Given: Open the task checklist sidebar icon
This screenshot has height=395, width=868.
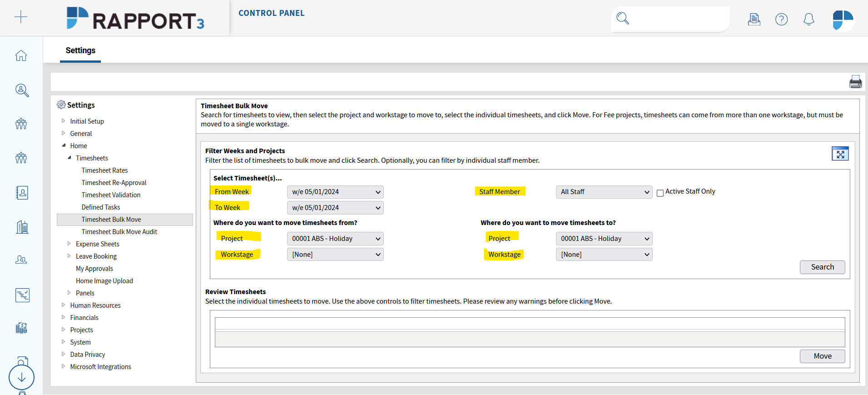Looking at the screenshot, I should [x=22, y=295].
